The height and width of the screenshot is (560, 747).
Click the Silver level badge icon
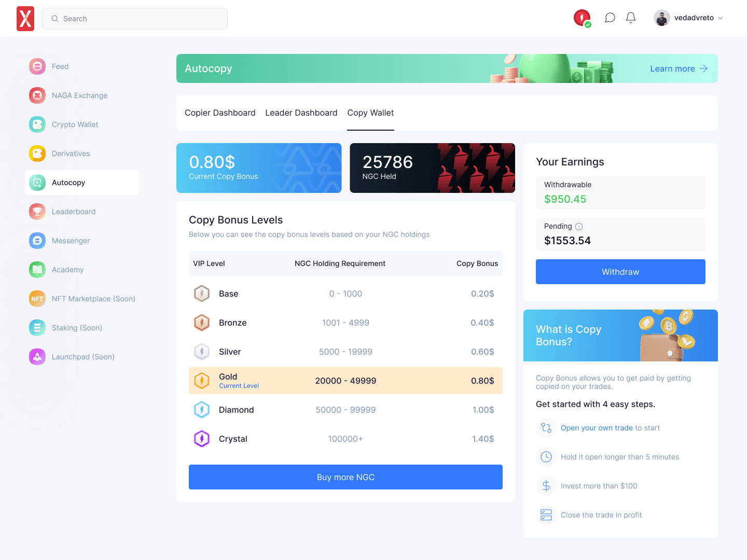click(202, 352)
